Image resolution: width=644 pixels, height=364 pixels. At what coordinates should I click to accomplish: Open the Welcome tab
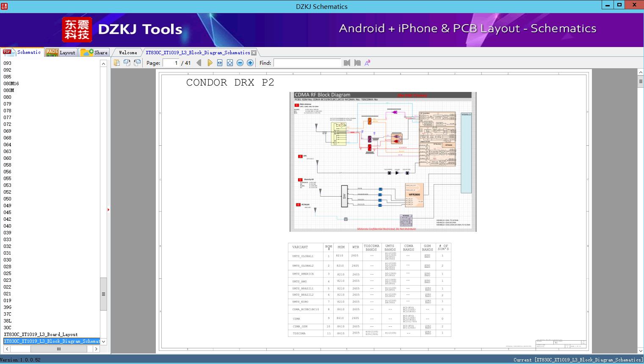[128, 53]
